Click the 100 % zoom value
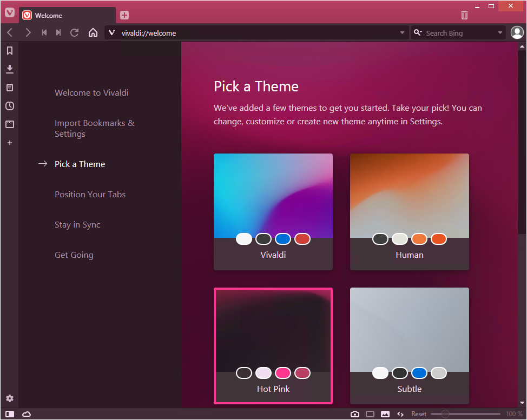This screenshot has height=420, width=527. [514, 414]
